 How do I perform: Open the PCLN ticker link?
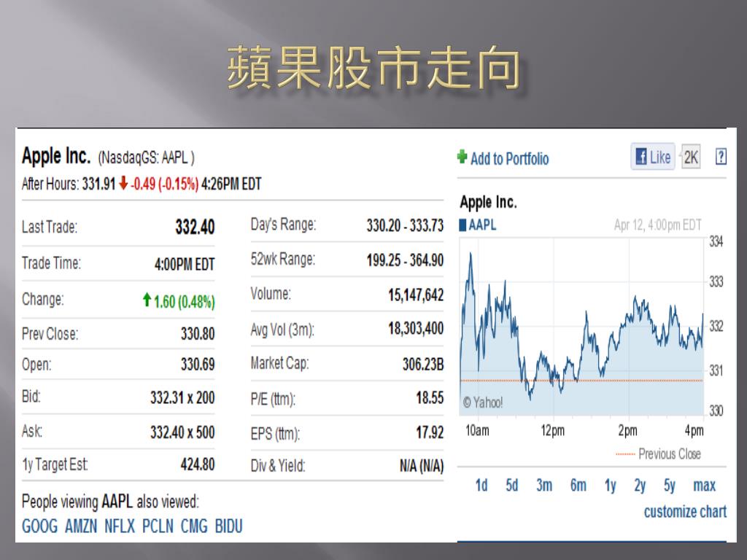coord(158,526)
